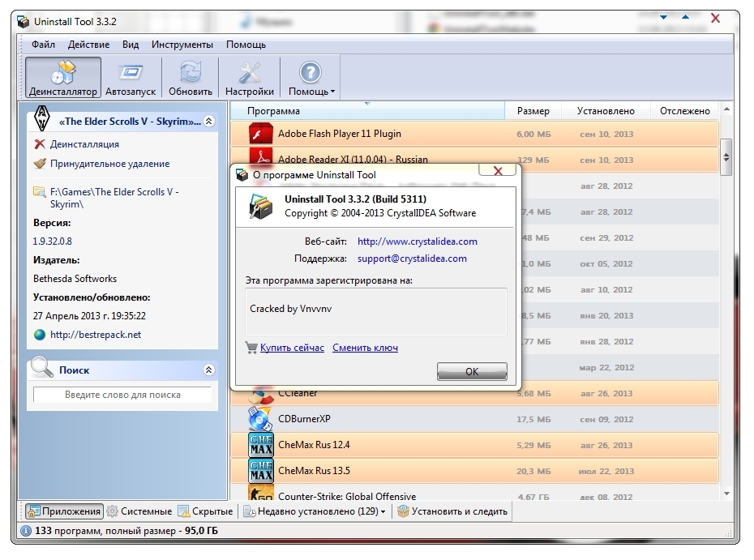Select the Adobe Flash Player 11 Plugin icon
Image resolution: width=754 pixels, height=560 pixels.
(260, 134)
